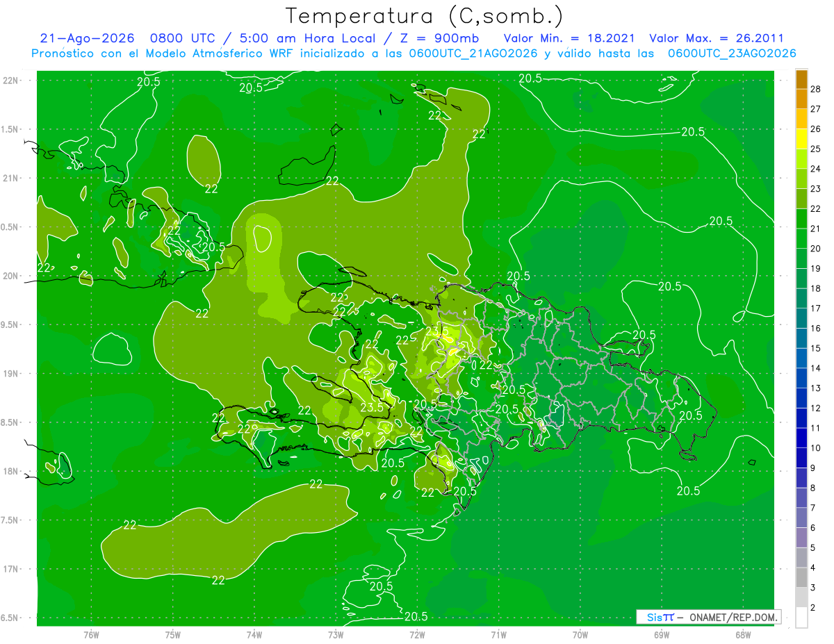Click the color legend value "18"
This screenshot has height=644, width=834.
click(816, 288)
